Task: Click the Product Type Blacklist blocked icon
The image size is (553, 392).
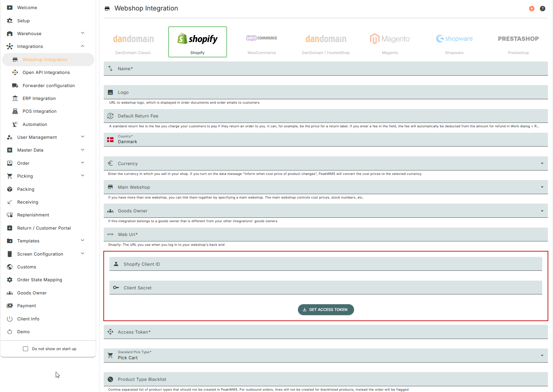Action: [110, 379]
